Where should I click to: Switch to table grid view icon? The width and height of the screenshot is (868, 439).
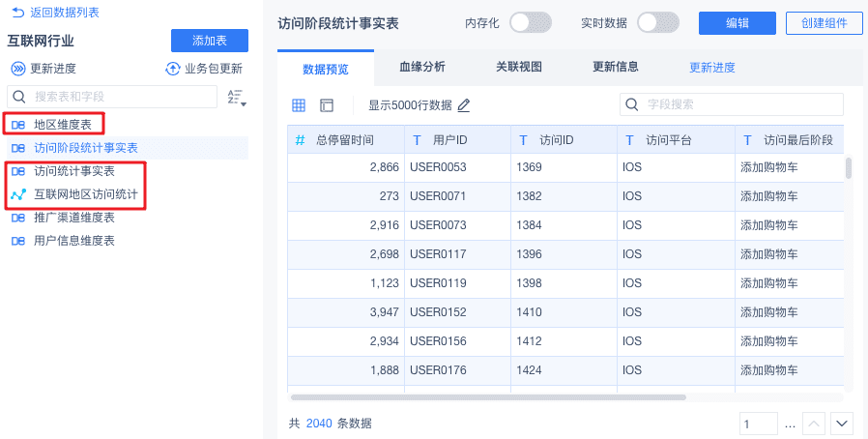tap(299, 104)
